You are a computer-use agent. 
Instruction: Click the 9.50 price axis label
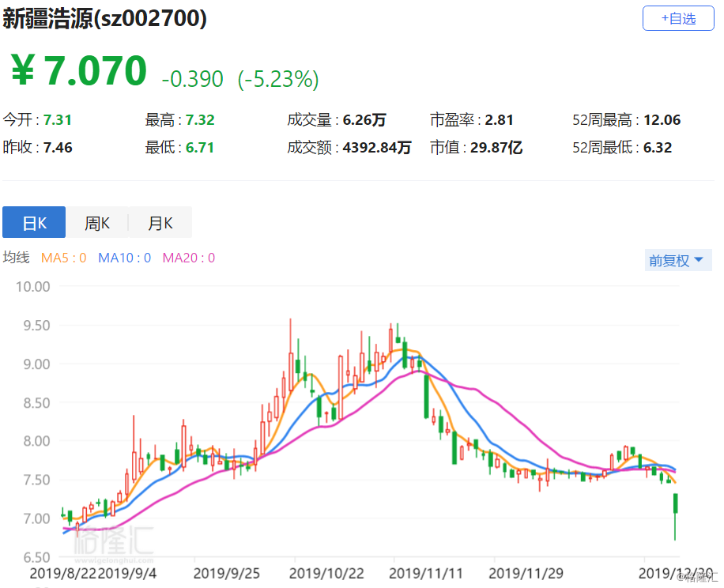pyautogui.click(x=36, y=326)
